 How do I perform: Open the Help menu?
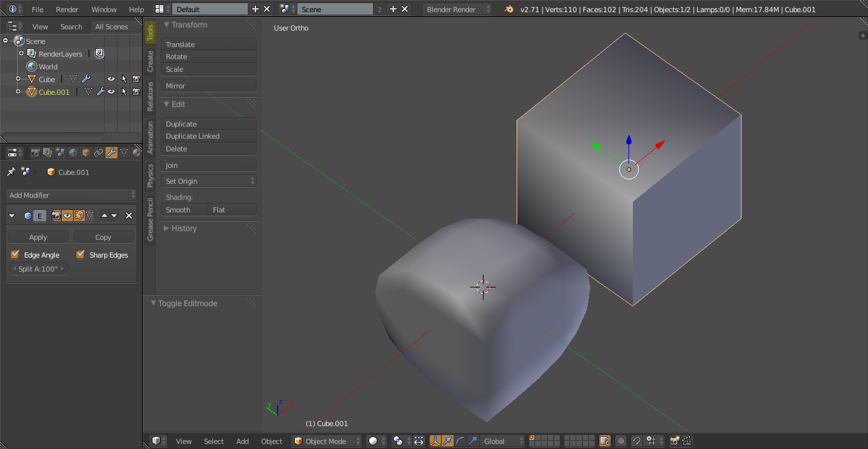click(x=137, y=10)
